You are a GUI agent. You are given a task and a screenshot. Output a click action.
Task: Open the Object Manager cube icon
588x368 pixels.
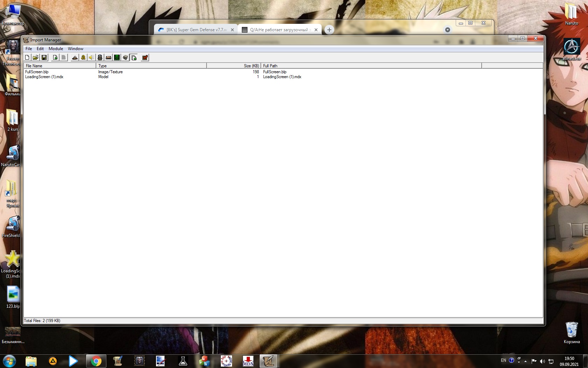(x=125, y=57)
